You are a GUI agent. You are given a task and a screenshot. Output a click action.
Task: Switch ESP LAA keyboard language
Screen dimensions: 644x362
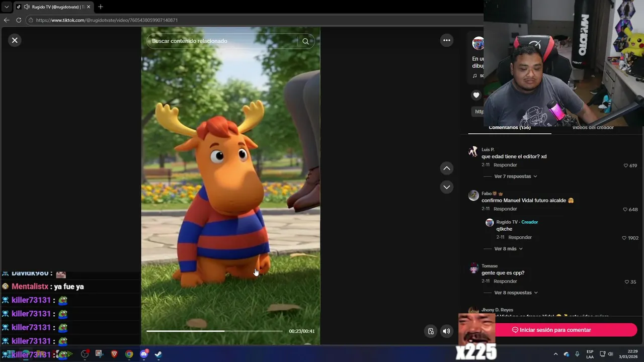tap(590, 354)
